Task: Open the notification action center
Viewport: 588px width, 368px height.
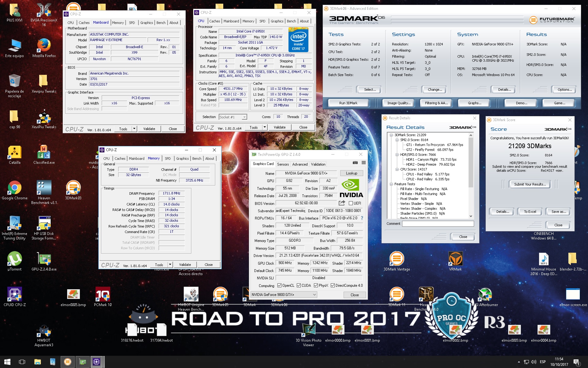Action: pos(576,362)
